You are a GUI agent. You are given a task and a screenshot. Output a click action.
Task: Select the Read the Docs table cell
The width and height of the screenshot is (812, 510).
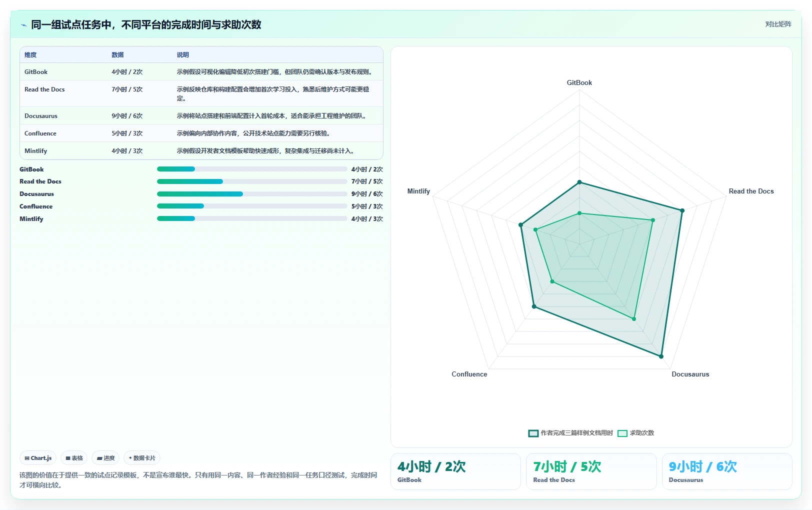point(44,89)
